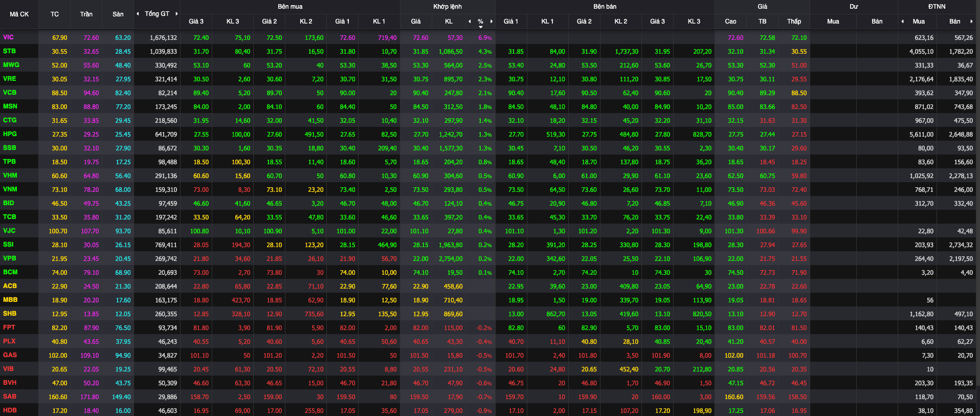The width and height of the screenshot is (980, 416).
Task: Open the VIB stock symbol
Action: (x=8, y=369)
